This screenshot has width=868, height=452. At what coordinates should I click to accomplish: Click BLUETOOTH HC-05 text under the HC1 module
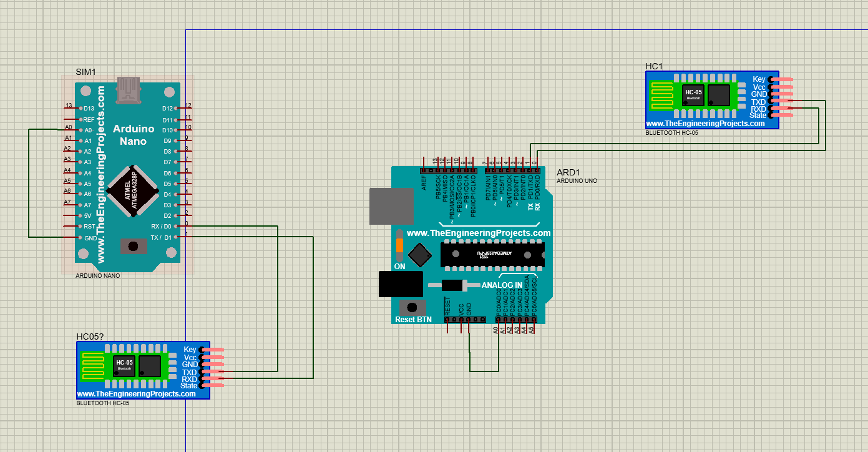(671, 133)
